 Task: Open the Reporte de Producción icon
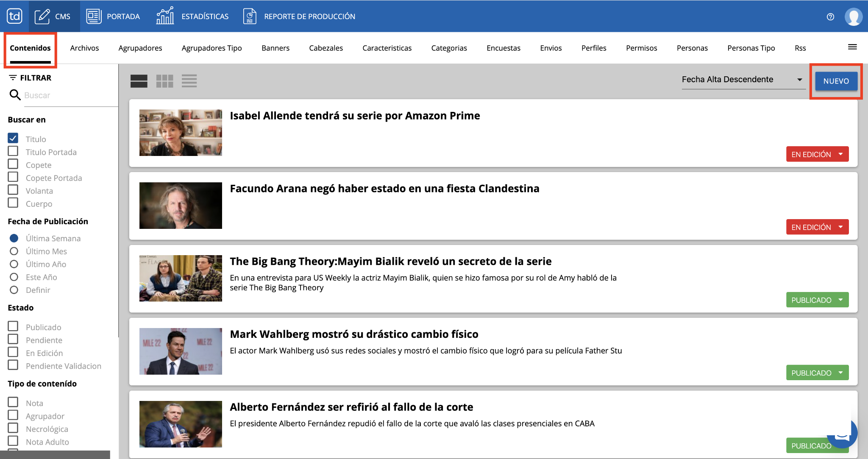pos(250,16)
